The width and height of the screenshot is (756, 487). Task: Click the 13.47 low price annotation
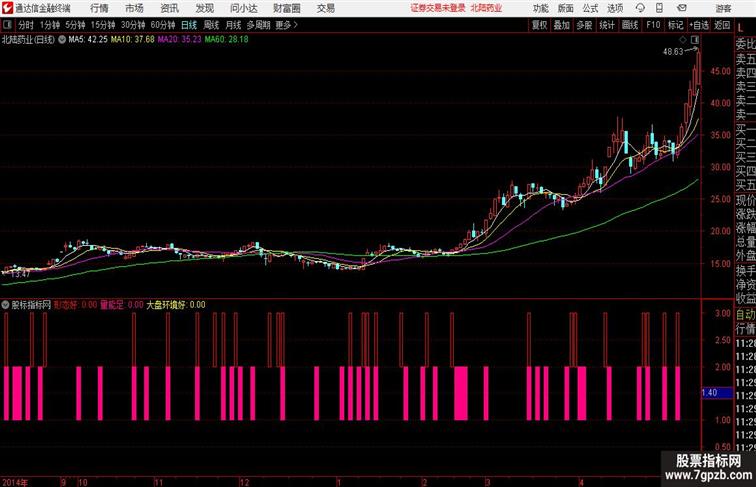coord(20,273)
